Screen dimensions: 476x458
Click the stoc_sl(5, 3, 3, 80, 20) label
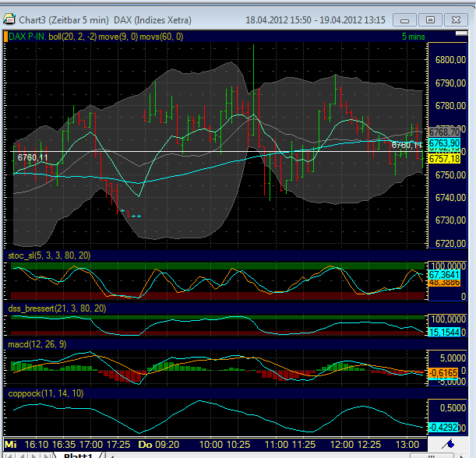pos(49,255)
